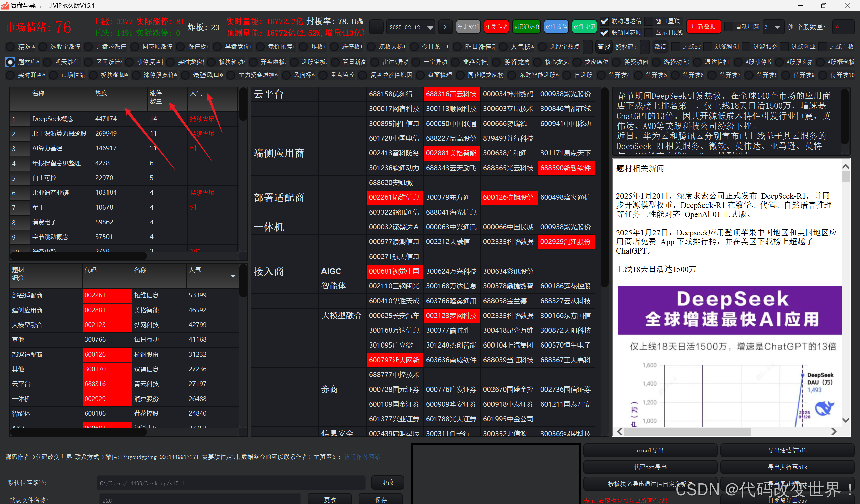
Task: Open the 访问作者网站 link
Action: coord(362,457)
